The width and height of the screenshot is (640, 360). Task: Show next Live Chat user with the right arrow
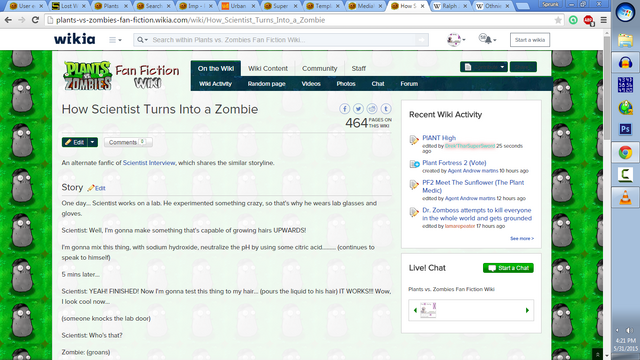pyautogui.click(x=527, y=310)
